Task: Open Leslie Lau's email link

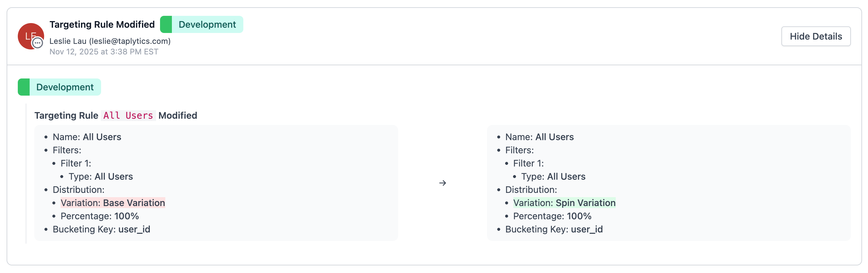Action: pyautogui.click(x=110, y=41)
